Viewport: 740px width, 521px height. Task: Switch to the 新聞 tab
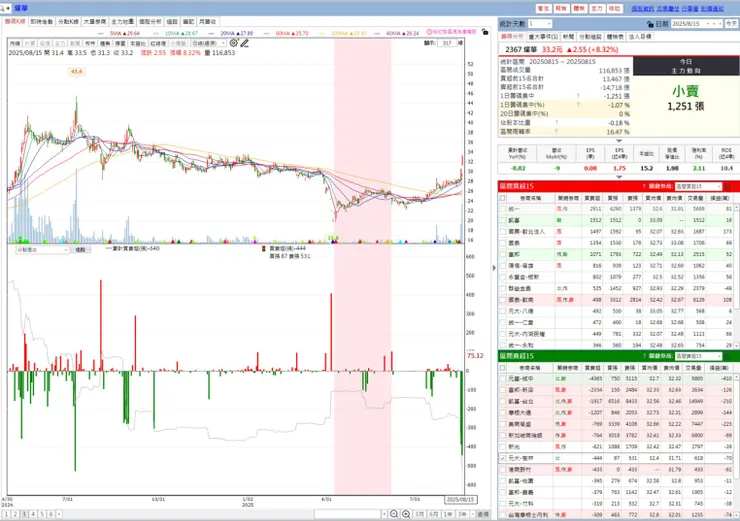[x=568, y=37]
